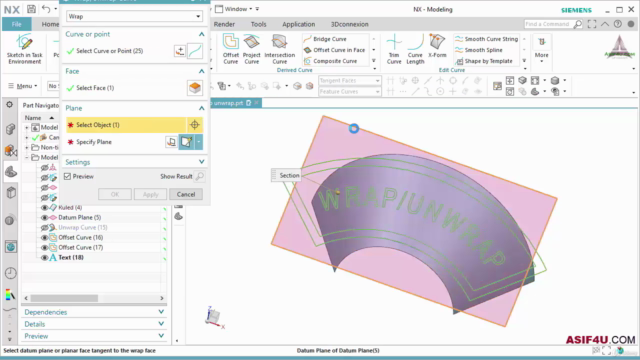Choose Offset Curve in Face command
The width and height of the screenshot is (640, 360).
pos(334,50)
